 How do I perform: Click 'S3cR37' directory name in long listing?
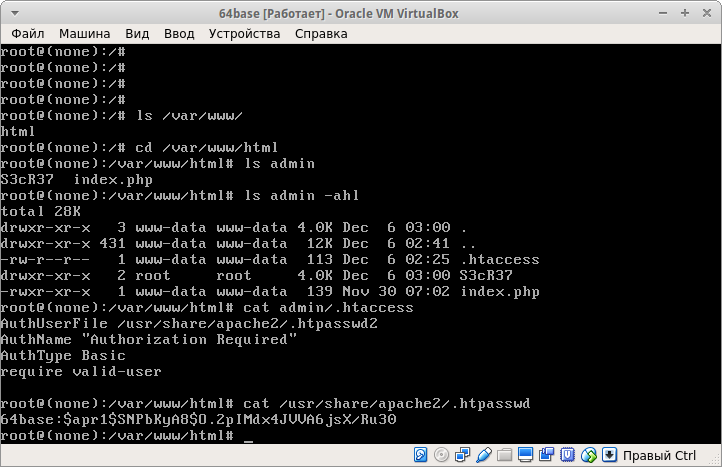(x=486, y=276)
